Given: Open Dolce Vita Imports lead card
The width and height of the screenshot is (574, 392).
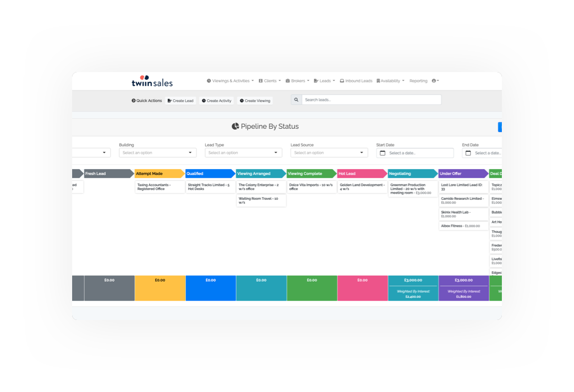Looking at the screenshot, I should click(x=312, y=187).
